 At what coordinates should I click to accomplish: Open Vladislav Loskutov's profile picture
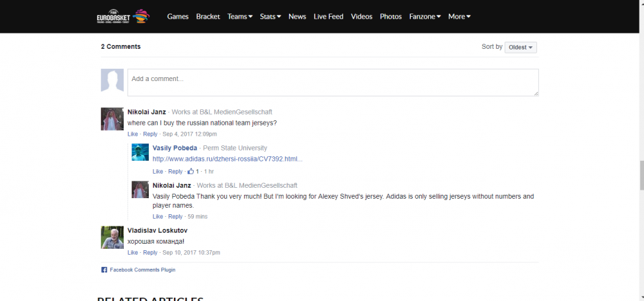(112, 237)
